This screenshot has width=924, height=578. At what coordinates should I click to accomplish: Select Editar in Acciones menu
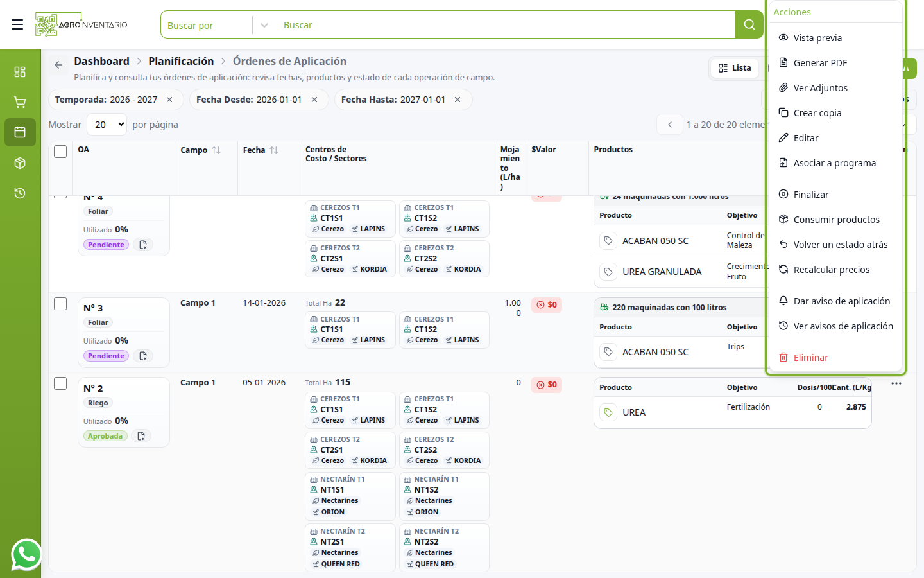click(835, 138)
